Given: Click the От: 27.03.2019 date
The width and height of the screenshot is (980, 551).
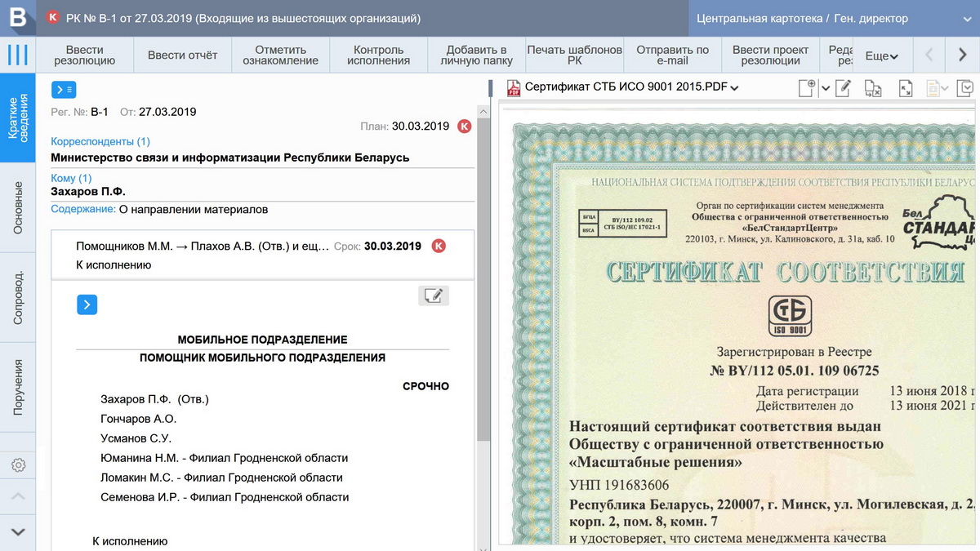Looking at the screenshot, I should coord(158,112).
